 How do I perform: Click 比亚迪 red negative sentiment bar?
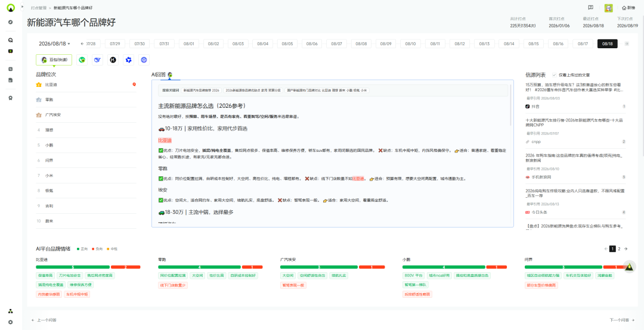126,267
